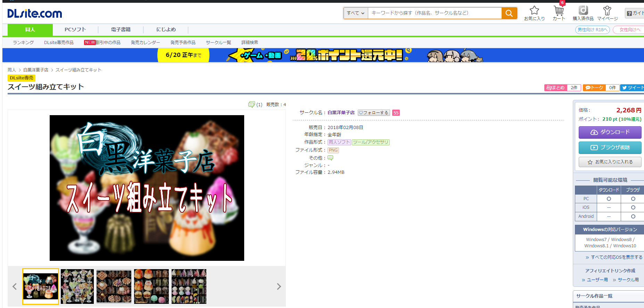Click the ダウンロード button
This screenshot has height=308, width=644.
coord(610,132)
